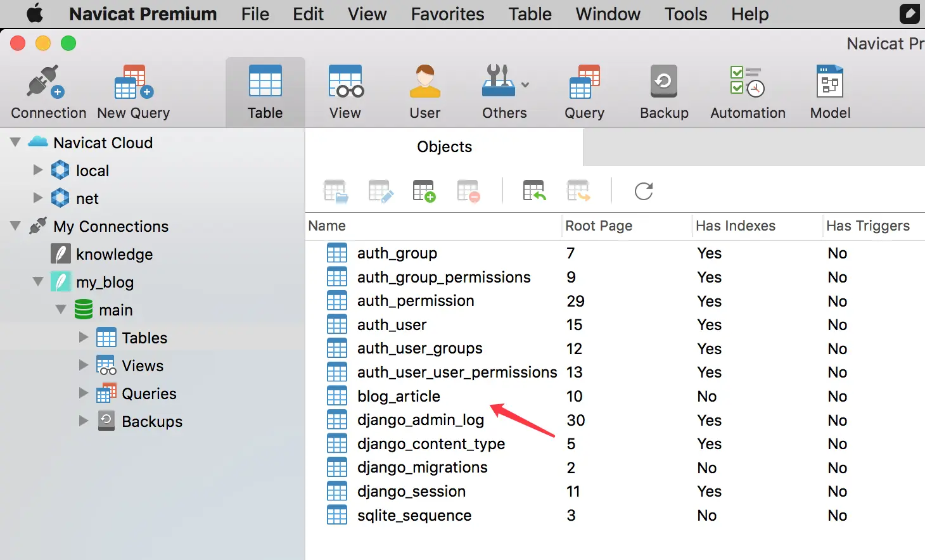Image resolution: width=925 pixels, height=560 pixels.
Task: Sort by the Name column header
Action: pyautogui.click(x=433, y=226)
